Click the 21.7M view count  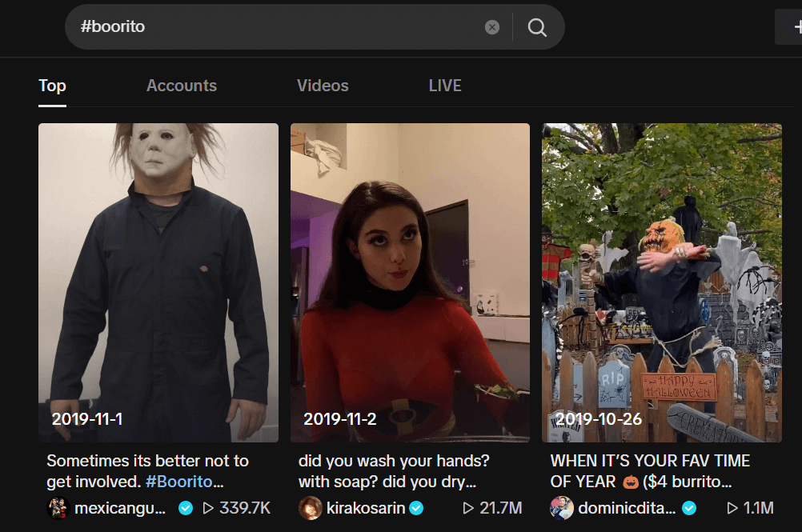coord(501,508)
